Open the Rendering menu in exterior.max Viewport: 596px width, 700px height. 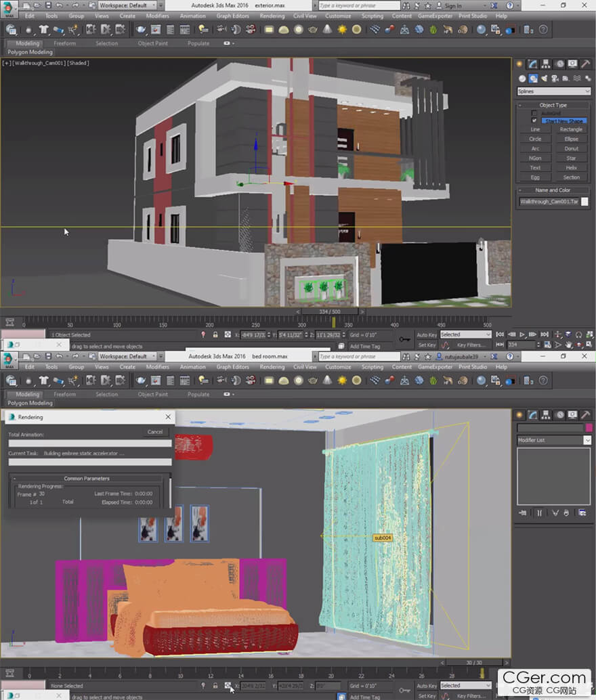point(272,16)
